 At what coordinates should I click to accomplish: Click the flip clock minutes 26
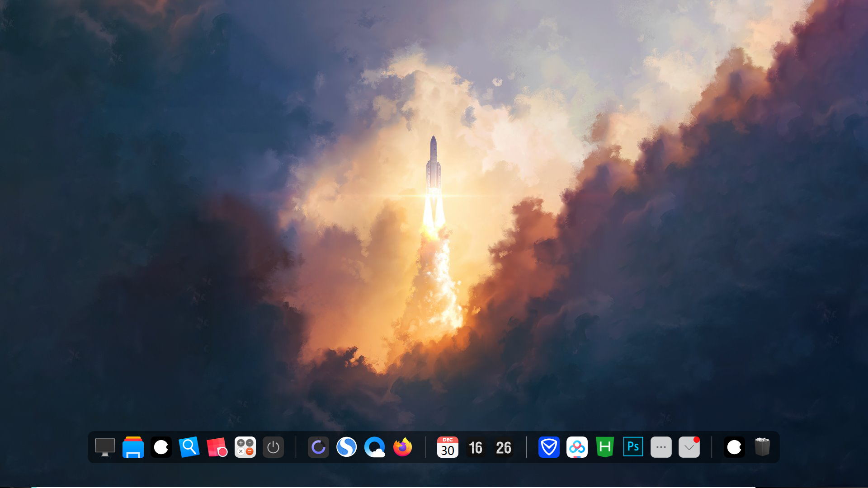504,447
